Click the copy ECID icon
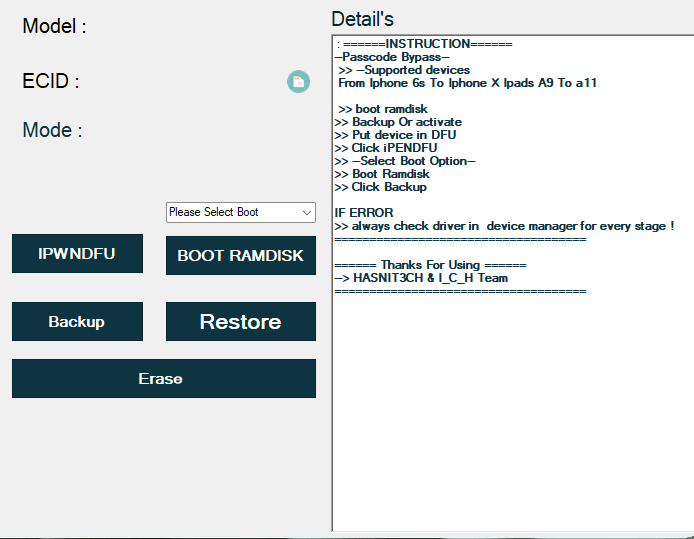 pos(298,82)
